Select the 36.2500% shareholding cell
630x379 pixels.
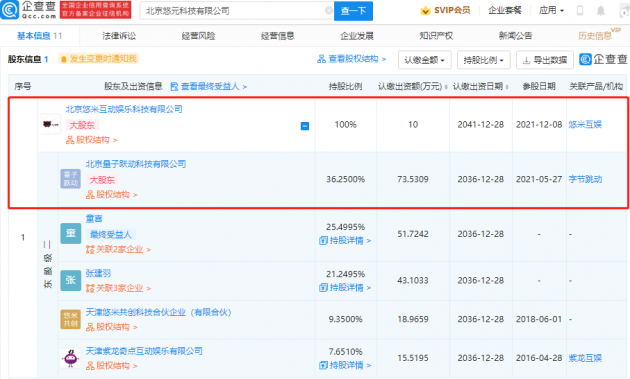pyautogui.click(x=346, y=179)
